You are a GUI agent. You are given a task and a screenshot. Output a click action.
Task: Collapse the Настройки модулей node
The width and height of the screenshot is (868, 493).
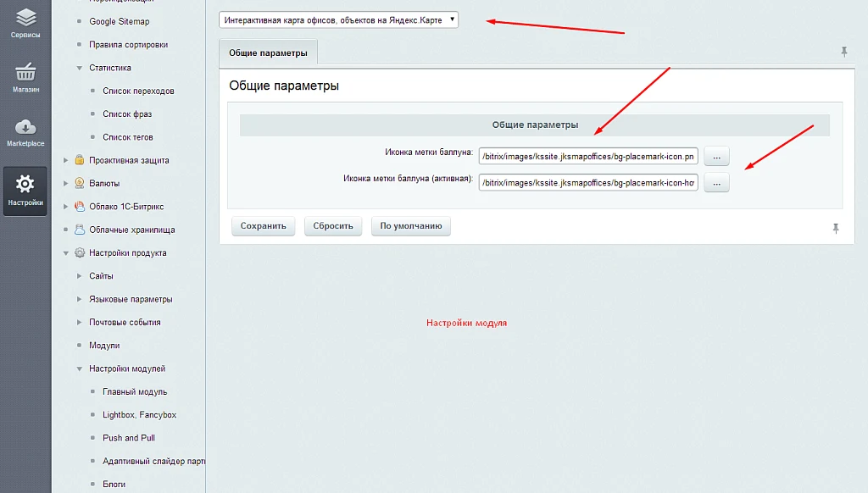(79, 368)
